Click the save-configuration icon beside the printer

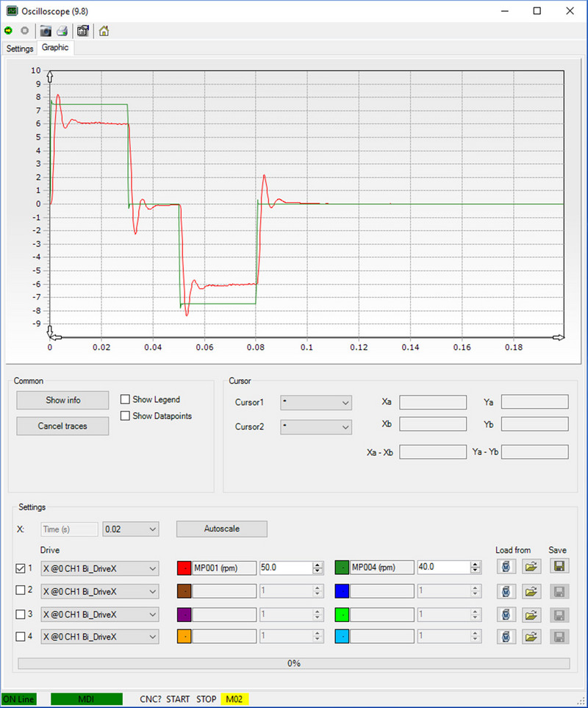[x=83, y=31]
